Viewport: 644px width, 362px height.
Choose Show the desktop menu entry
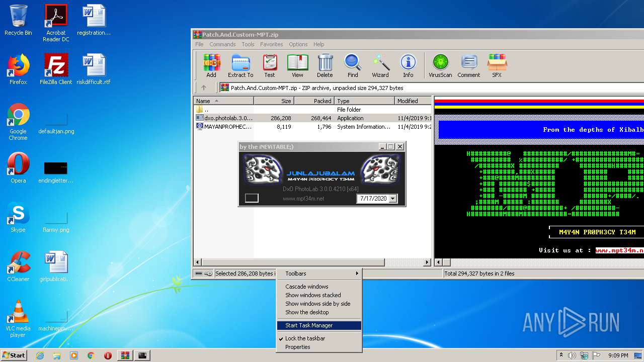319,312
